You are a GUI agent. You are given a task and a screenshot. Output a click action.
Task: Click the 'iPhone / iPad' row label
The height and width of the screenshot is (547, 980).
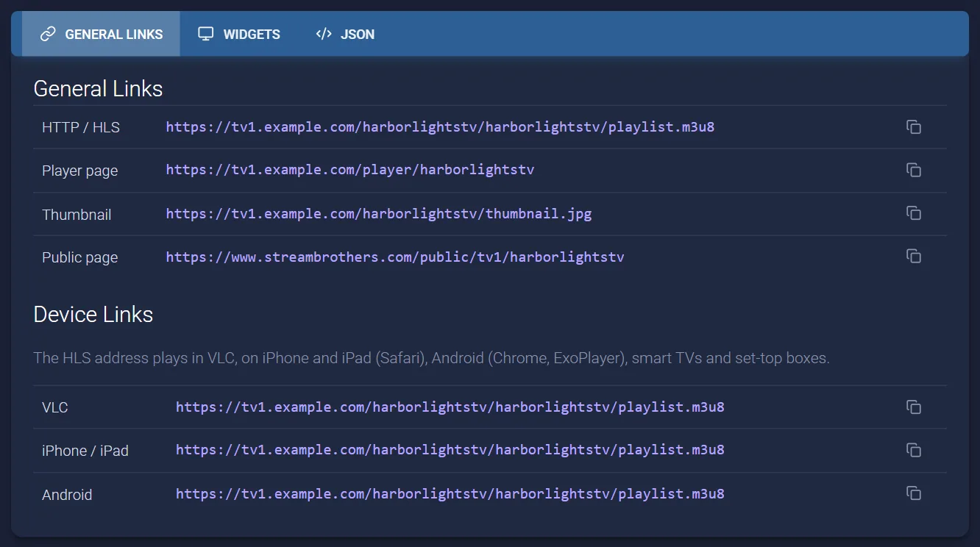(85, 451)
